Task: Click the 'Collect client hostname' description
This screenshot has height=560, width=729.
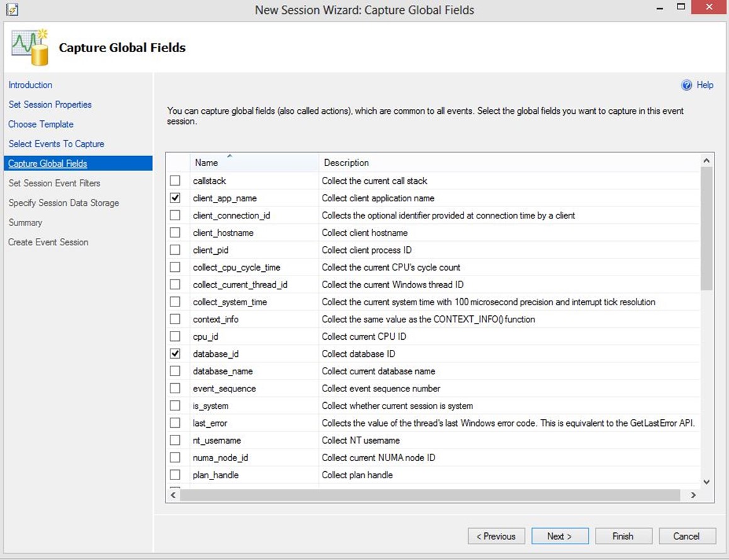Action: tap(365, 233)
